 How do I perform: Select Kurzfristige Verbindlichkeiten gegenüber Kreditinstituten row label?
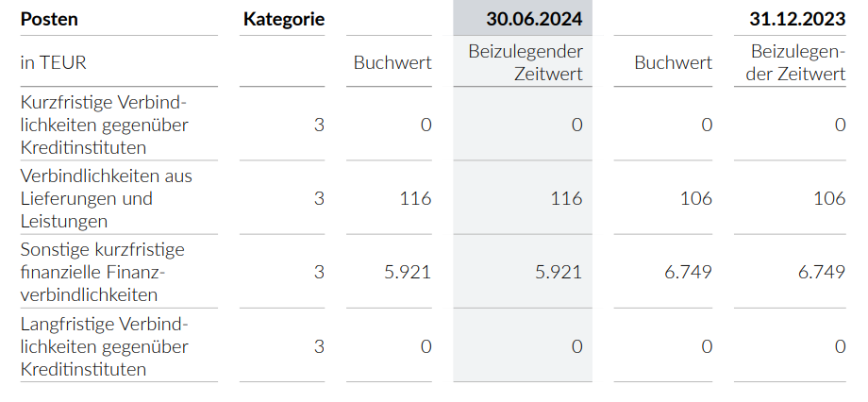pyautogui.click(x=104, y=125)
